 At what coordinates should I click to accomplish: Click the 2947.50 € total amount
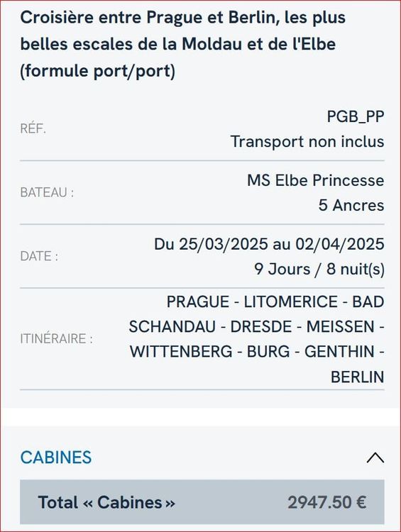pos(327,502)
